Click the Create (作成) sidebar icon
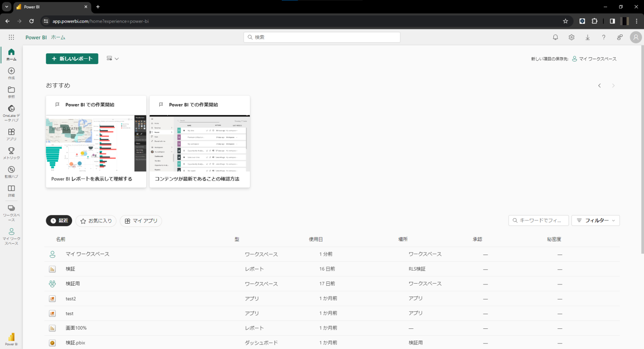The height and width of the screenshot is (349, 644). (11, 71)
